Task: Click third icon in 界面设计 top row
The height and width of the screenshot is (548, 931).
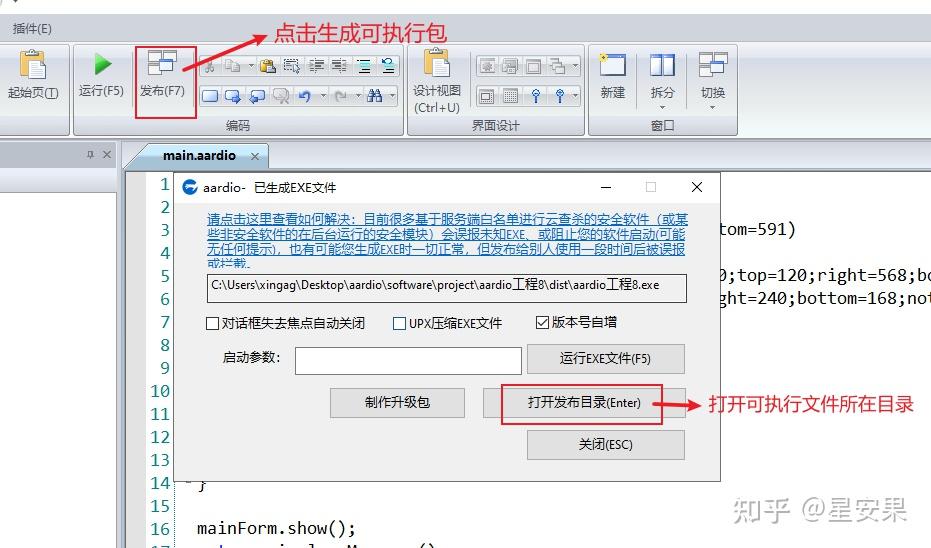Action: (x=533, y=66)
